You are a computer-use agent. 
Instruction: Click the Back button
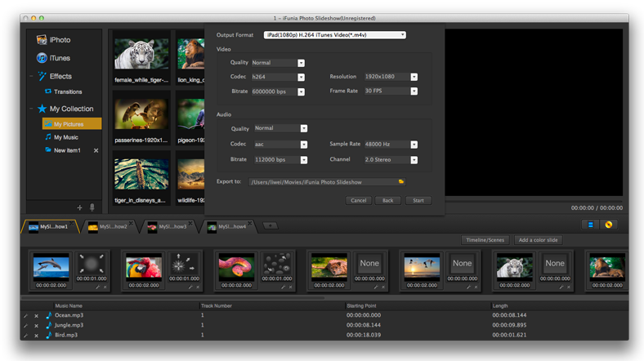pyautogui.click(x=387, y=200)
